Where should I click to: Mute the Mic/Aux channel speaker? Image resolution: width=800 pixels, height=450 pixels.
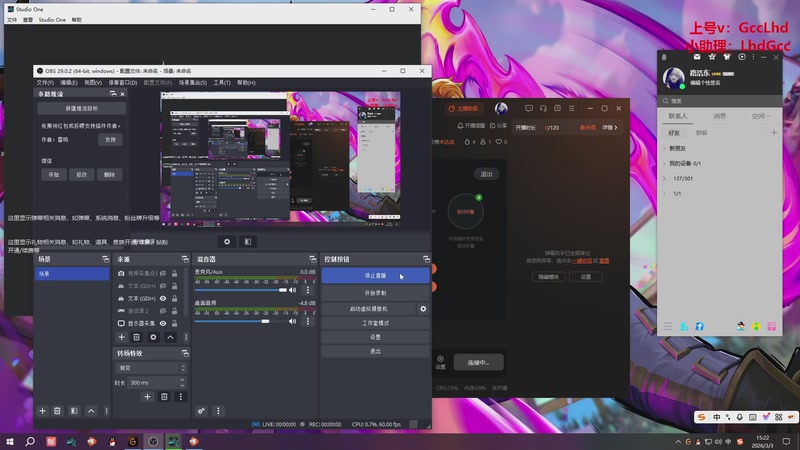click(292, 290)
